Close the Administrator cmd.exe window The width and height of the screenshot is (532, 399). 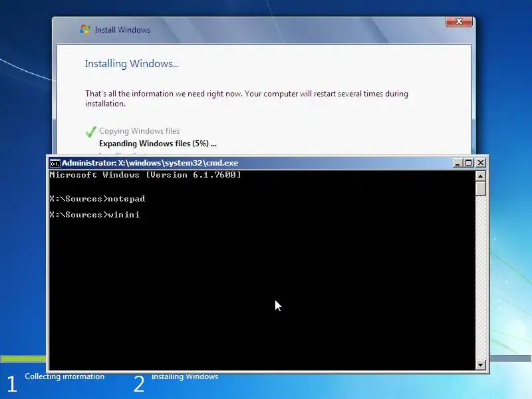point(480,163)
